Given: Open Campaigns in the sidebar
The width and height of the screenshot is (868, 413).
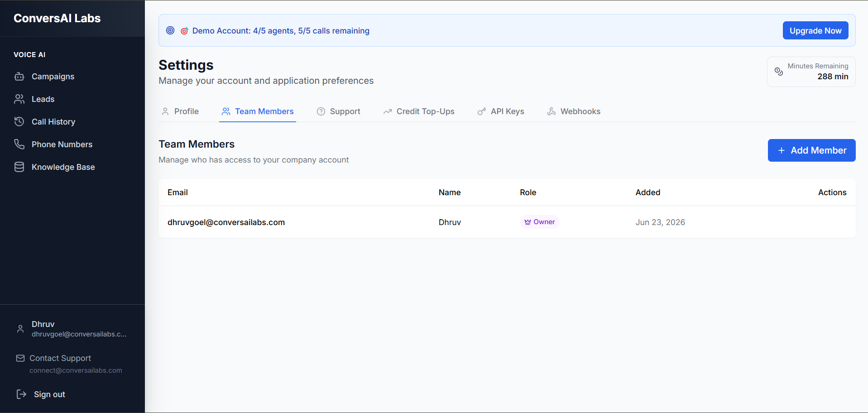Looking at the screenshot, I should [72, 77].
